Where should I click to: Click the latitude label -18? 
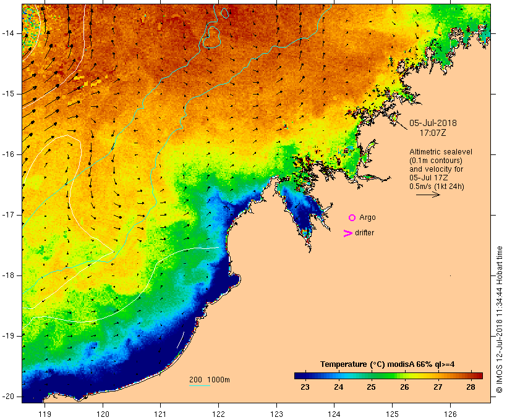pyautogui.click(x=8, y=275)
